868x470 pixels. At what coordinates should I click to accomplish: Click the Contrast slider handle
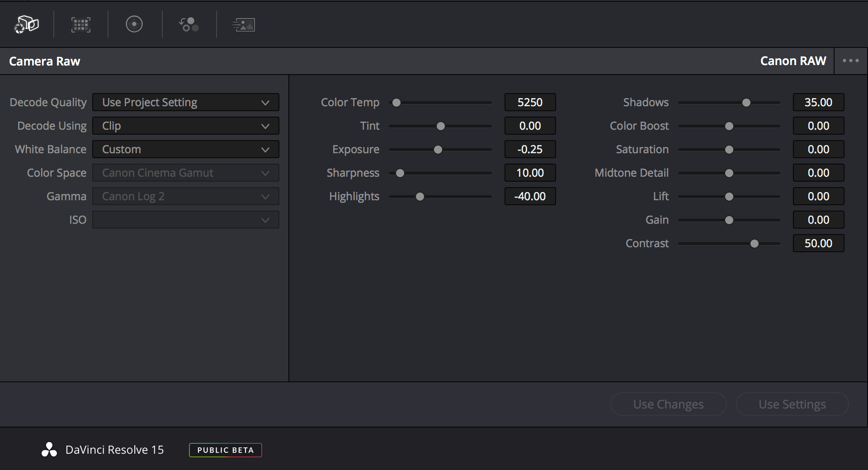tap(755, 244)
